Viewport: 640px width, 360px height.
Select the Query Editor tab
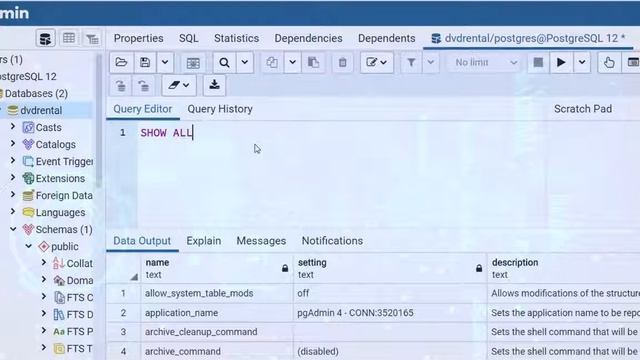click(142, 109)
